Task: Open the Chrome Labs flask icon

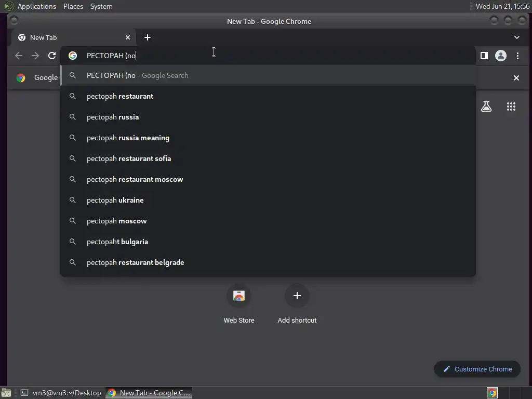Action: click(x=486, y=107)
